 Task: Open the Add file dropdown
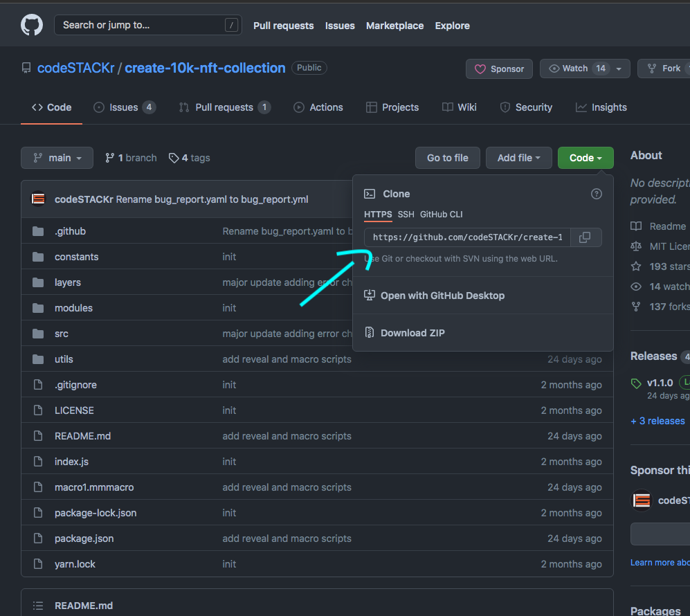(x=519, y=158)
